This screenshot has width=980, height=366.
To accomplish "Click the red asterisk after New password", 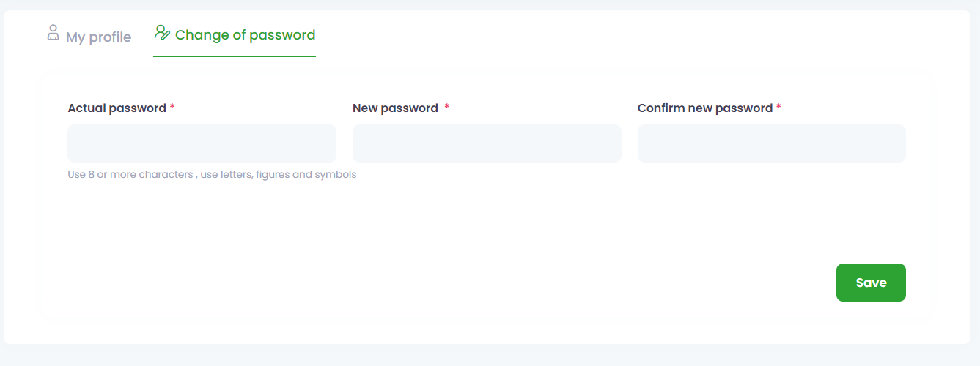I will [x=446, y=108].
